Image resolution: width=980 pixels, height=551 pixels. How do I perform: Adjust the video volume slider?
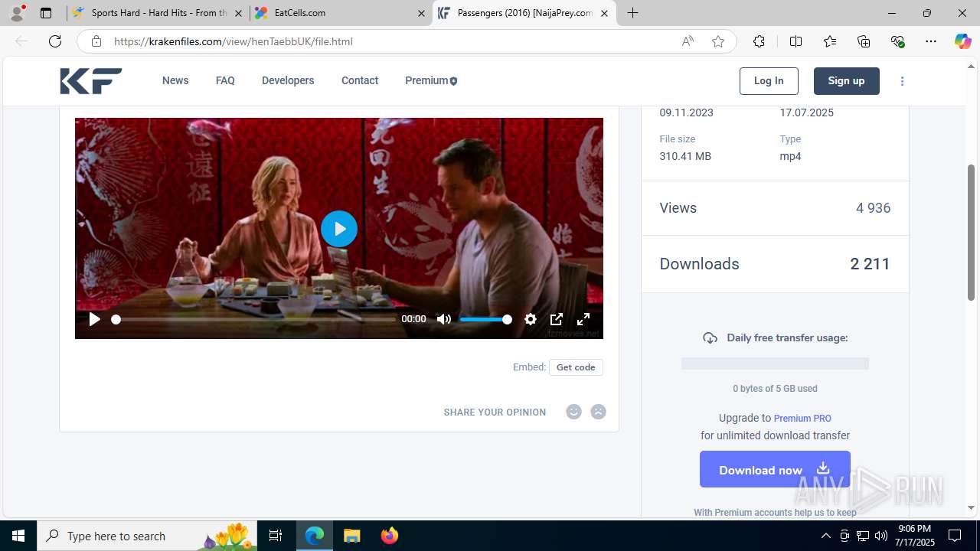(x=485, y=319)
